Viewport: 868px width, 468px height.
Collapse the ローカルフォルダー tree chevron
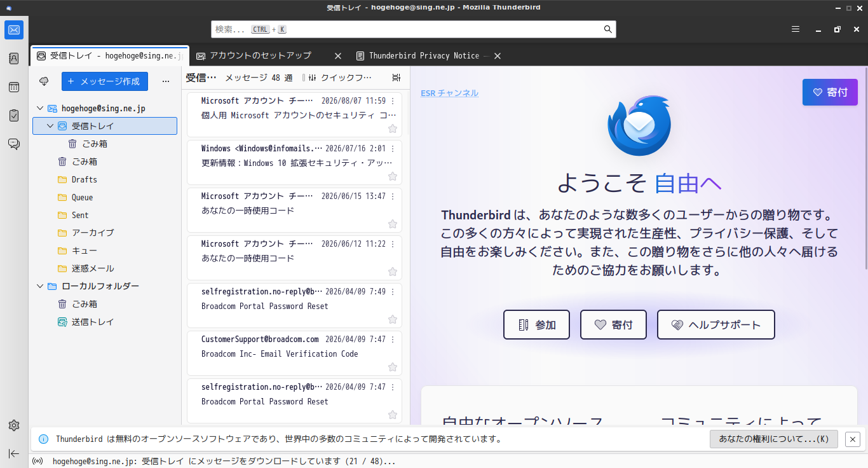tap(40, 287)
